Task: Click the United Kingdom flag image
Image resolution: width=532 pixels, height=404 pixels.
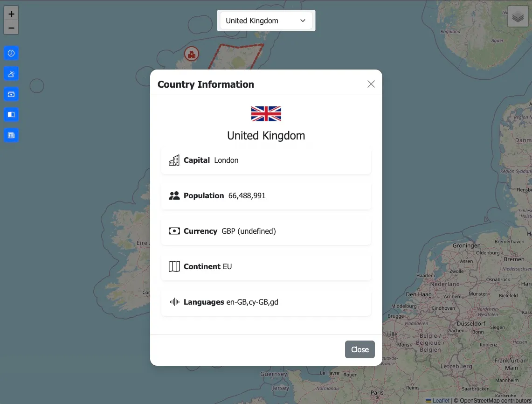Action: 266,114
